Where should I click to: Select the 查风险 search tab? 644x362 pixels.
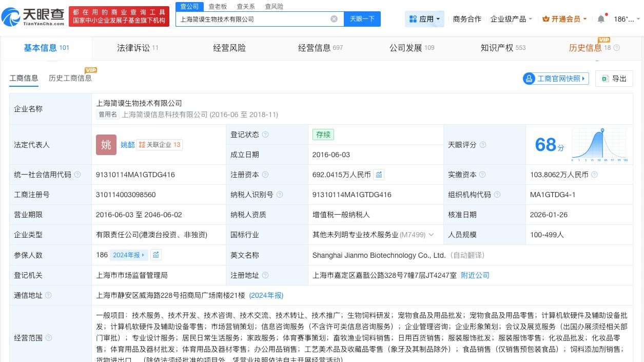274,6
